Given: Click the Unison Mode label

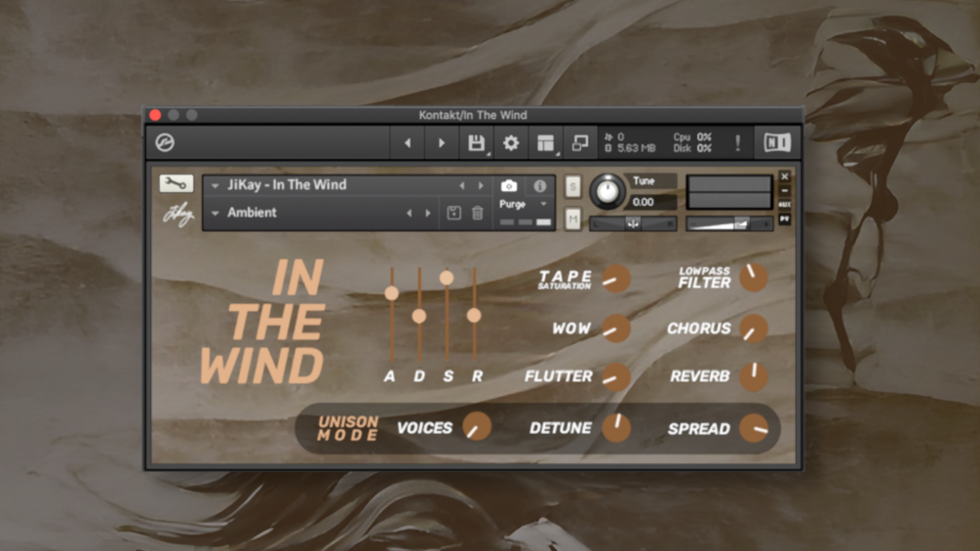Looking at the screenshot, I should tap(348, 428).
